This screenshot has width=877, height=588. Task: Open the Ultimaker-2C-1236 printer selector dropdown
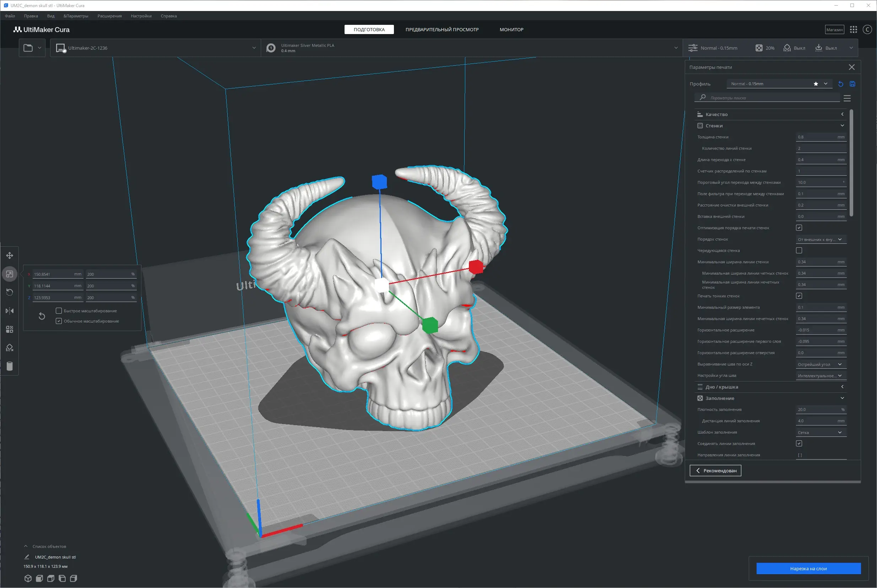156,48
